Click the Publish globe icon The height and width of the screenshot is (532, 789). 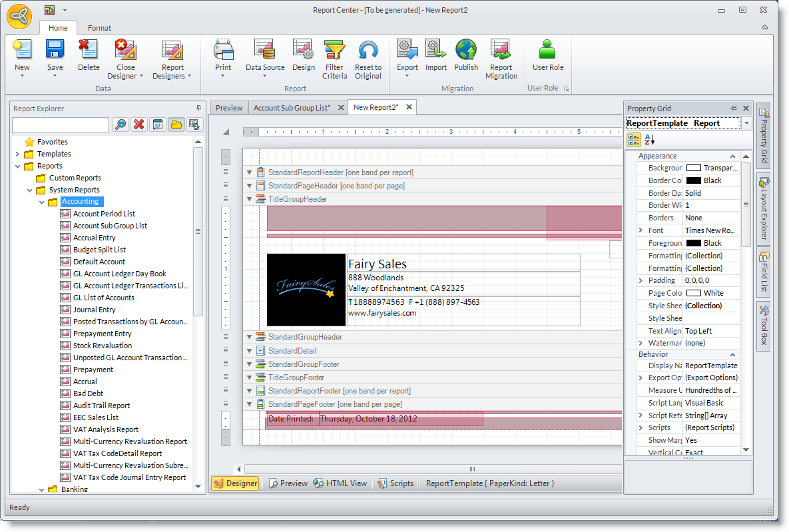(x=466, y=51)
